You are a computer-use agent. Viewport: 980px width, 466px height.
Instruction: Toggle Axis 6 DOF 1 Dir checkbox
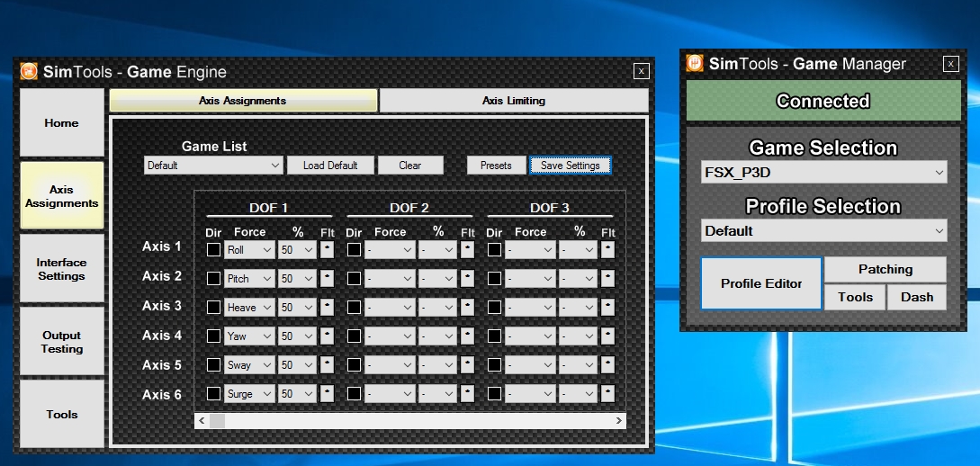tap(214, 393)
